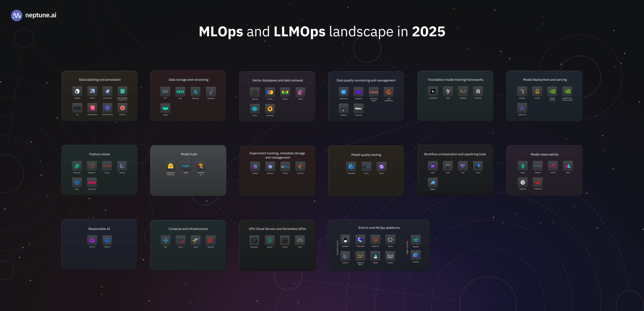This screenshot has height=311, width=644.
Task: Click the Kaggle logo in Model hubs
Action: pos(185,166)
